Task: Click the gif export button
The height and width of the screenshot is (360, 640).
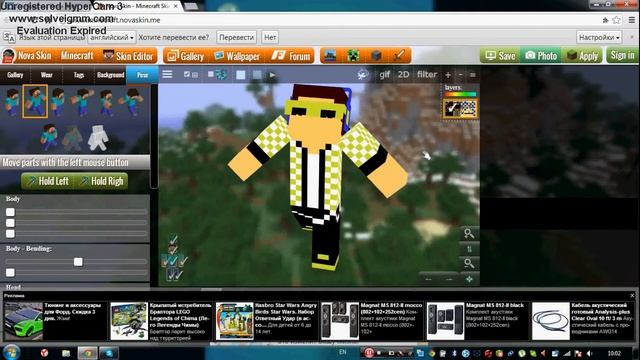Action: click(384, 75)
